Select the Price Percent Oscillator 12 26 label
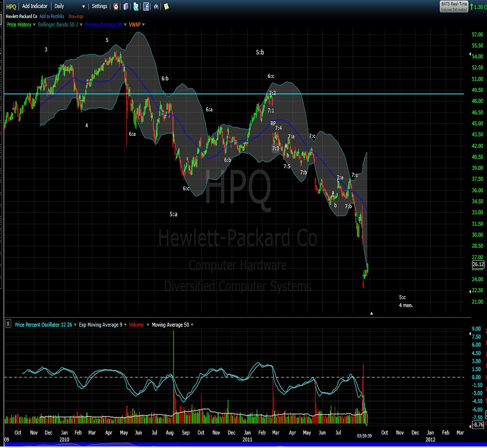Viewport: 487px width, 448px height. point(43,325)
